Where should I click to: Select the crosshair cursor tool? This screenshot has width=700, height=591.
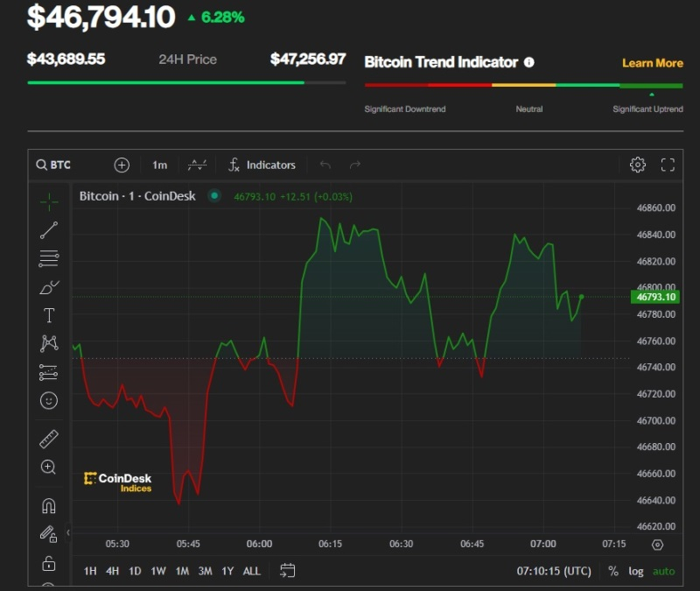point(49,201)
